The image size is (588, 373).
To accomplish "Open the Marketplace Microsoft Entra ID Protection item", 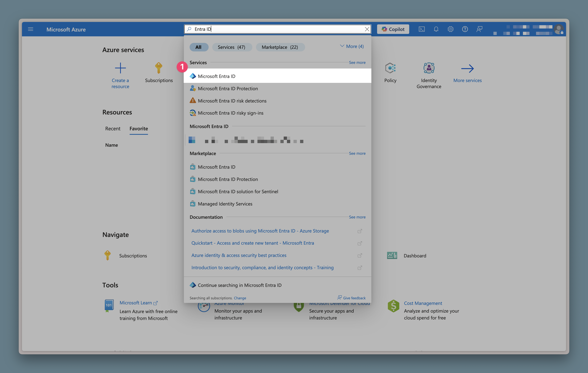I will tap(277, 179).
